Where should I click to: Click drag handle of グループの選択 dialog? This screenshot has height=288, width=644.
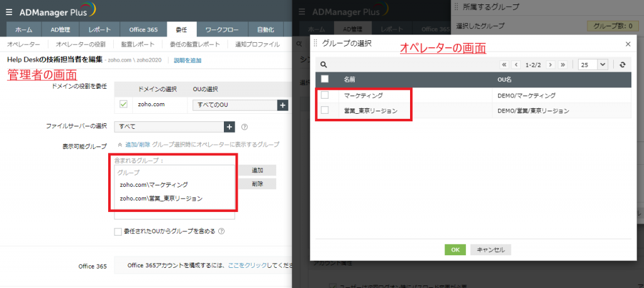pyautogui.click(x=316, y=43)
